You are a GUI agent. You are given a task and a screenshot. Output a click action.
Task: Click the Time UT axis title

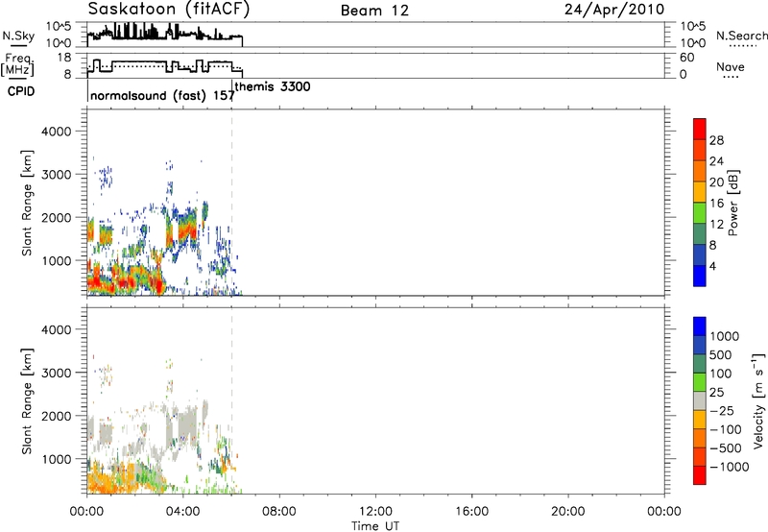tap(375, 526)
